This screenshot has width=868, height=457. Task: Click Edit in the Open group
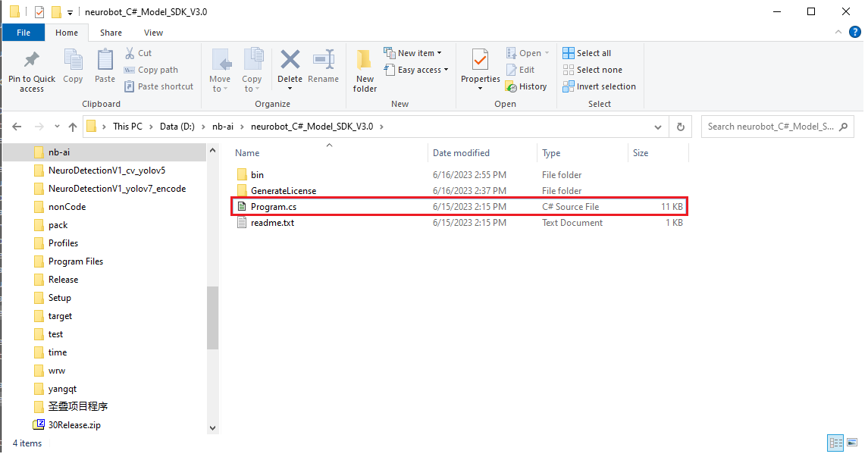520,70
